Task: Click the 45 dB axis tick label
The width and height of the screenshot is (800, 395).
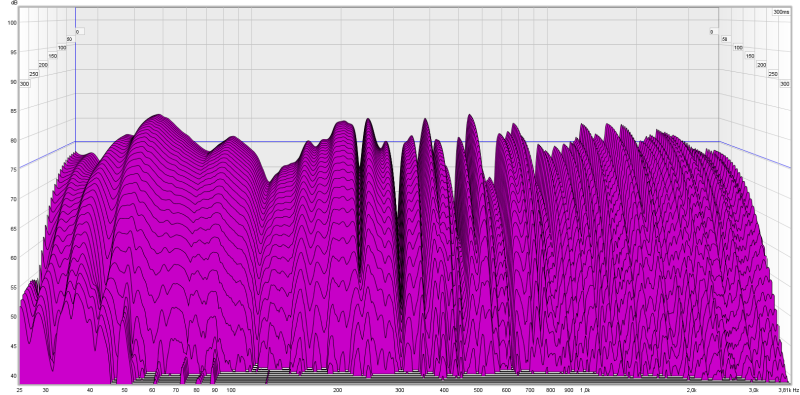Action: pos(14,346)
